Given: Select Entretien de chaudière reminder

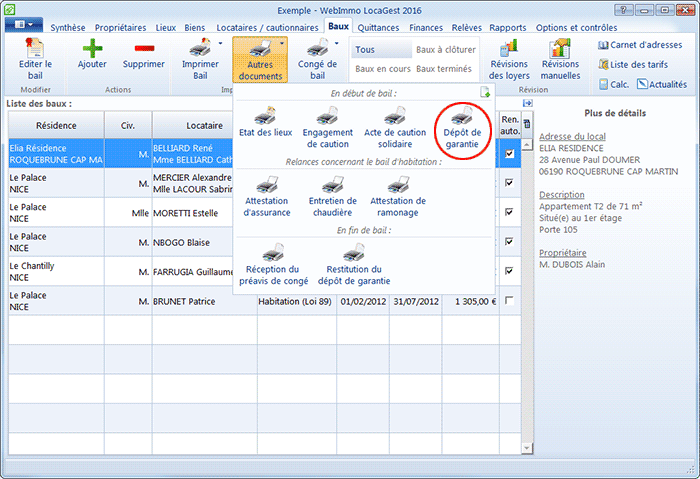Looking at the screenshot, I should [333, 196].
